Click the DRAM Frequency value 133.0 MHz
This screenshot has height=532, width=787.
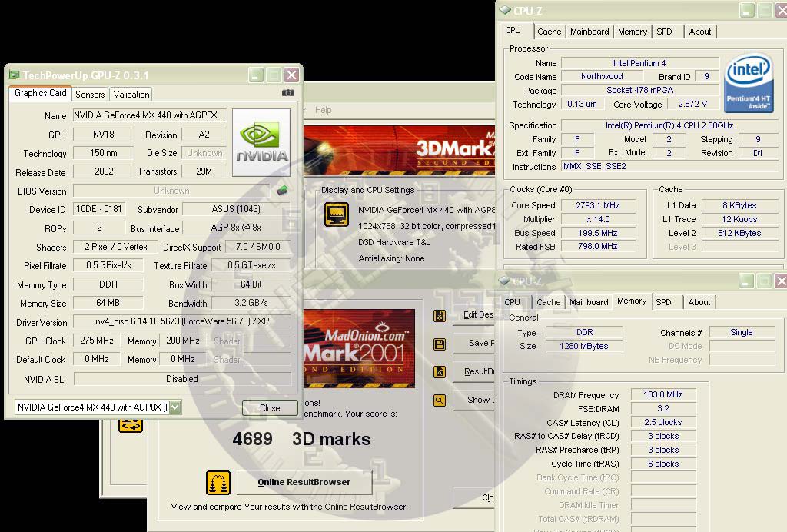(663, 394)
